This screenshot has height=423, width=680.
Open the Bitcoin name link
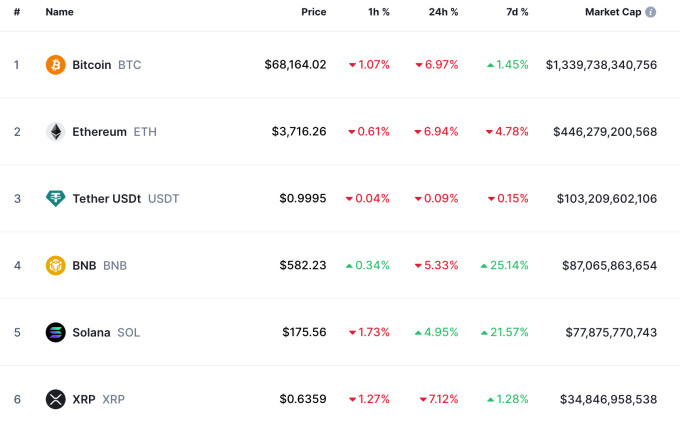point(92,65)
